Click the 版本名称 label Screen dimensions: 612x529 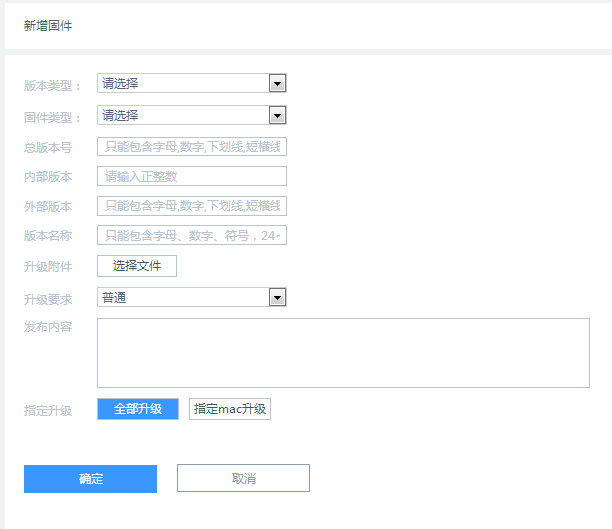coord(48,236)
